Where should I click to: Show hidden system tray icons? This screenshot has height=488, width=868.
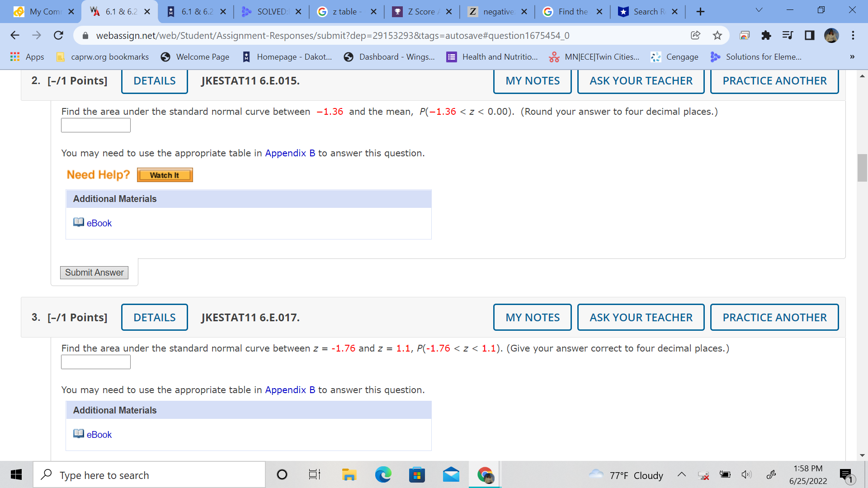tap(681, 474)
